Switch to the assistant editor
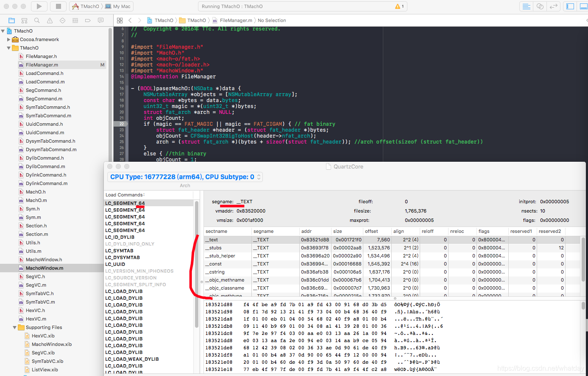Screen dimensions: 588x376 tap(540, 6)
